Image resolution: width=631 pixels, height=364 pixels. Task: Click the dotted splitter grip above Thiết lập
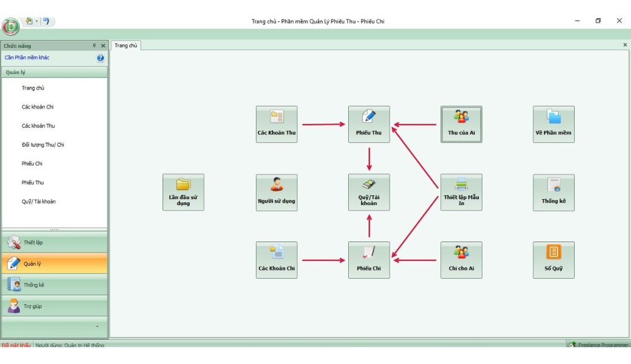[x=55, y=230]
